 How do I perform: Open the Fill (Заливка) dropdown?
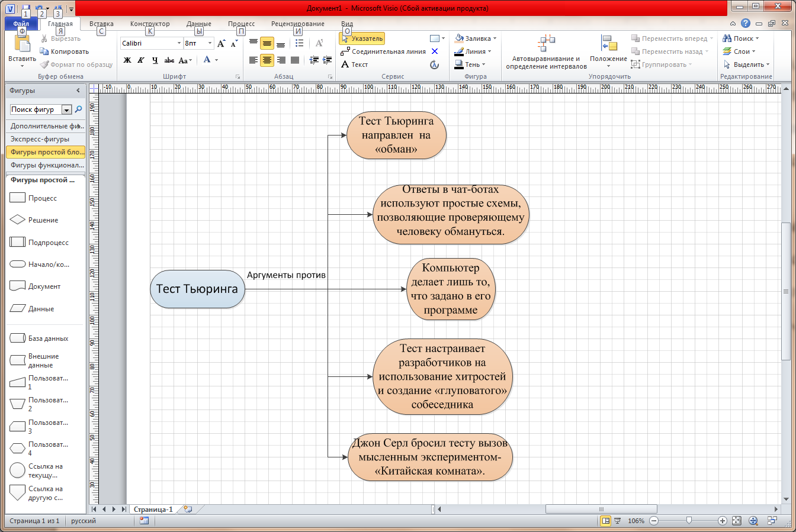pyautogui.click(x=476, y=38)
